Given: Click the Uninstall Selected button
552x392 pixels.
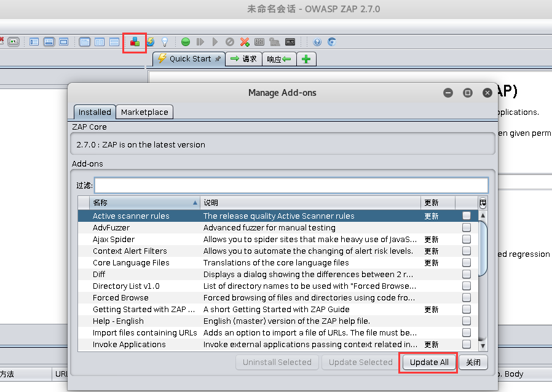Looking at the screenshot, I should (x=277, y=362).
